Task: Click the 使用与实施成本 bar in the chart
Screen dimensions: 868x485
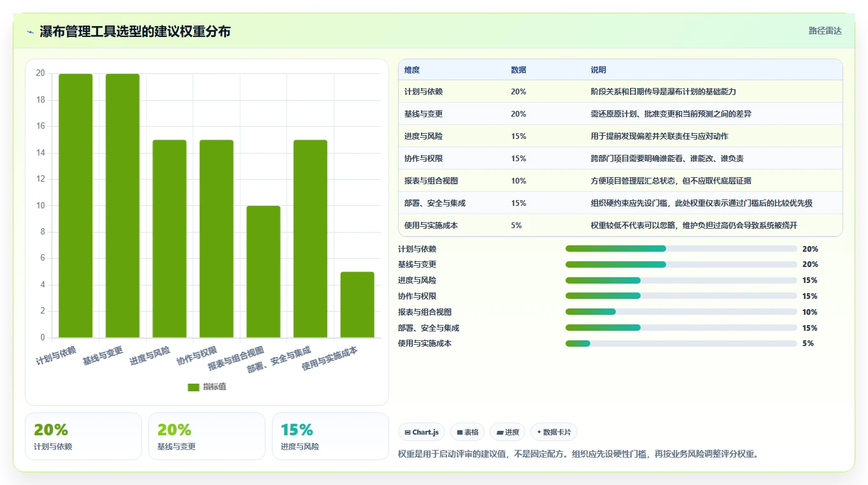Action: click(x=357, y=305)
